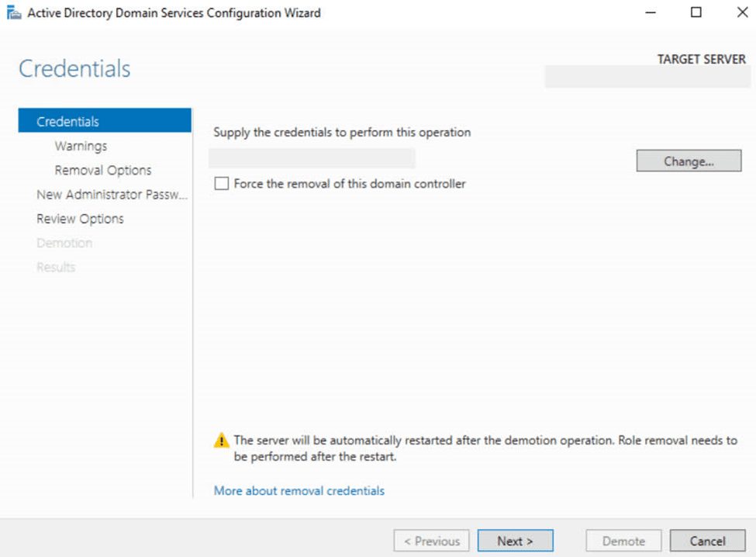This screenshot has width=756, height=557.
Task: Minimize the wizard window
Action: point(651,12)
